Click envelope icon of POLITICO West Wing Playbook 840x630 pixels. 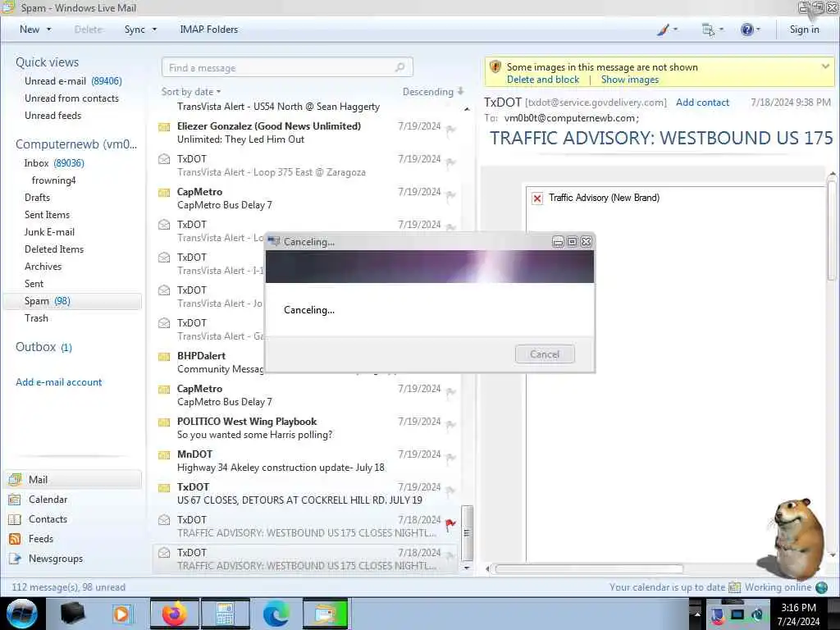(x=164, y=422)
